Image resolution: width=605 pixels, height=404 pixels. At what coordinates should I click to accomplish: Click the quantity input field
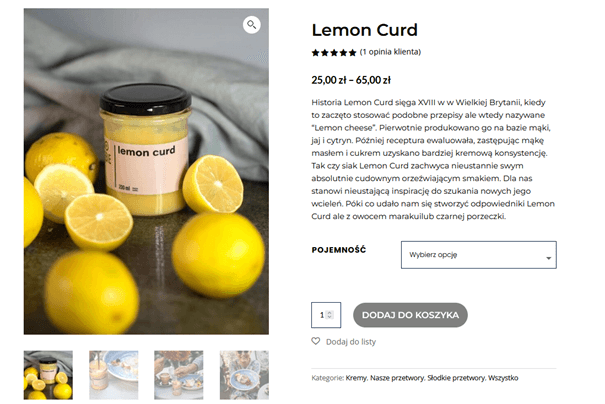[x=326, y=315]
